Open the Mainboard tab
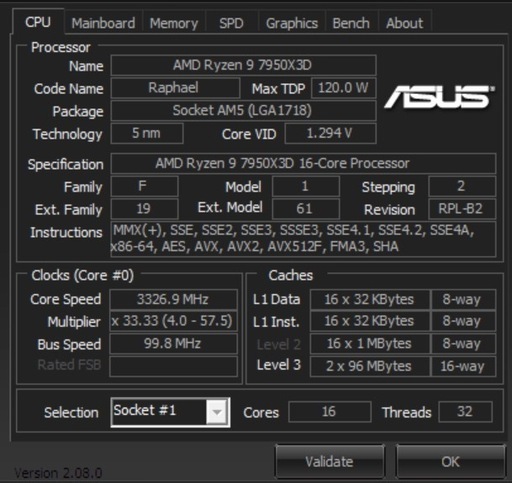This screenshot has width=512, height=483. pyautogui.click(x=103, y=23)
